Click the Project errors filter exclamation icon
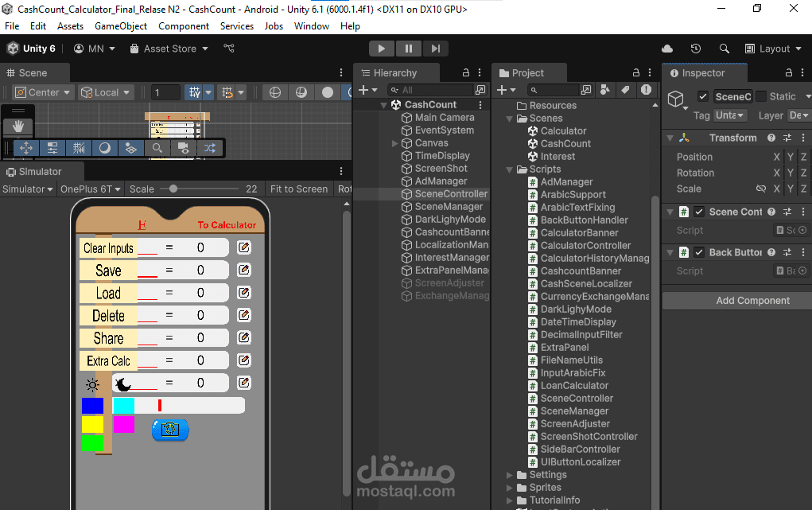 (646, 90)
